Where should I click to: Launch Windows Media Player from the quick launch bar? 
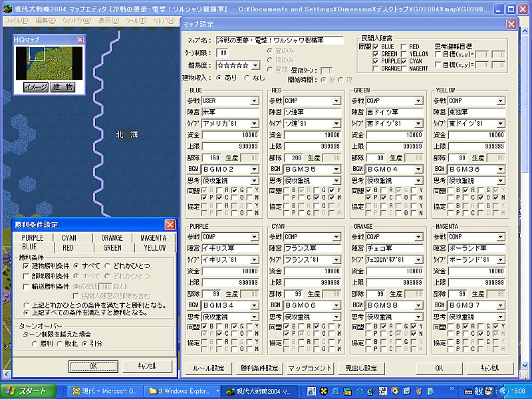[394, 391]
